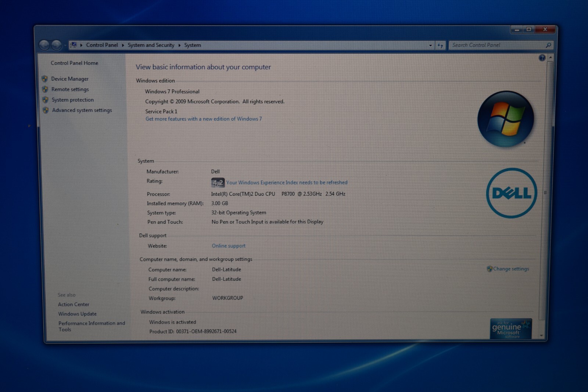Click the computer icon in address bar
The image size is (588, 392).
click(74, 45)
